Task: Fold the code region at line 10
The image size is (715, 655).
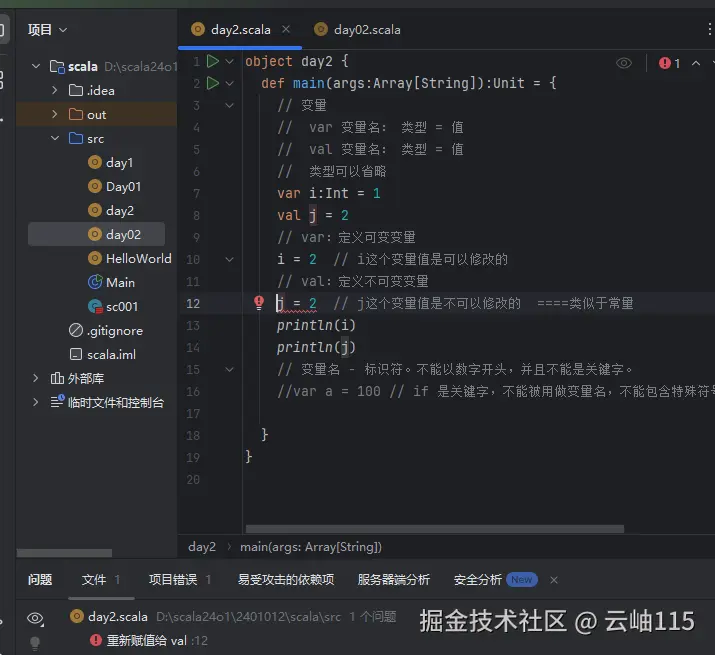Action: 230,260
